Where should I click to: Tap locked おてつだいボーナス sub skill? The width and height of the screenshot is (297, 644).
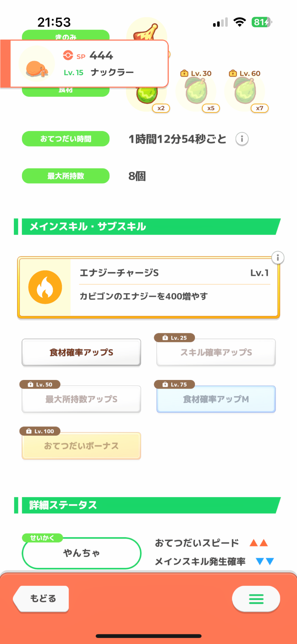[x=81, y=446]
